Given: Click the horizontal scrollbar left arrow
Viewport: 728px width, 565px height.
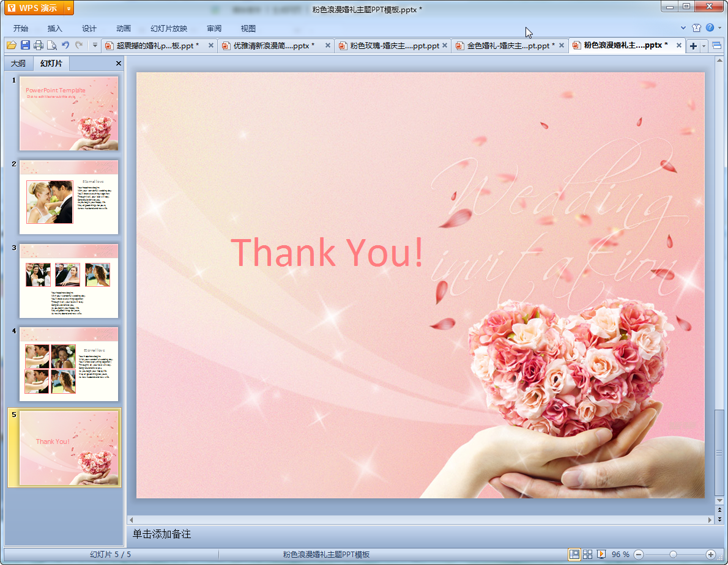Looking at the screenshot, I should point(132,520).
